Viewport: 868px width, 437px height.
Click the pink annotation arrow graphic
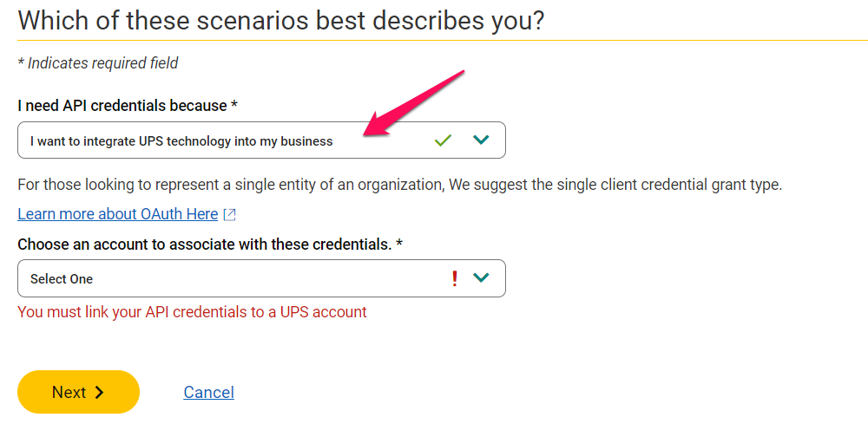point(413,103)
